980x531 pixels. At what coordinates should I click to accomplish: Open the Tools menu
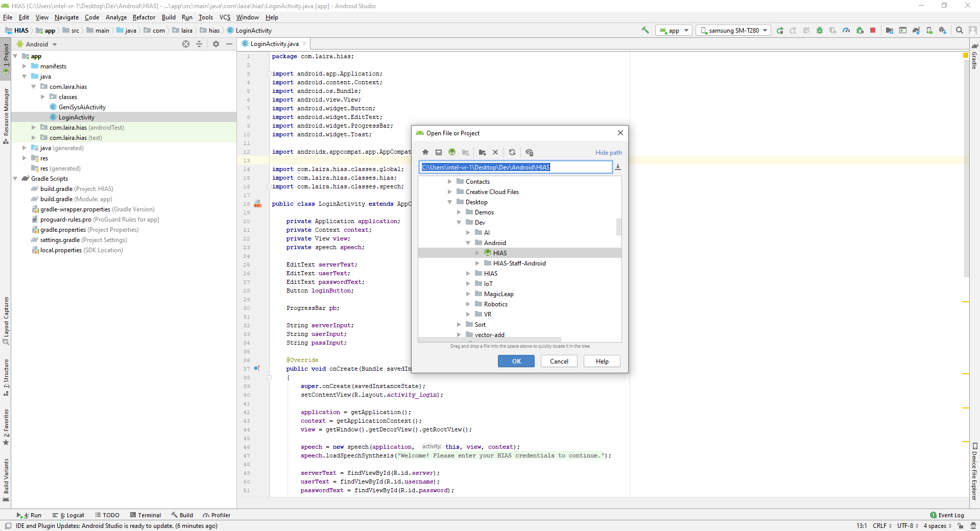206,17
